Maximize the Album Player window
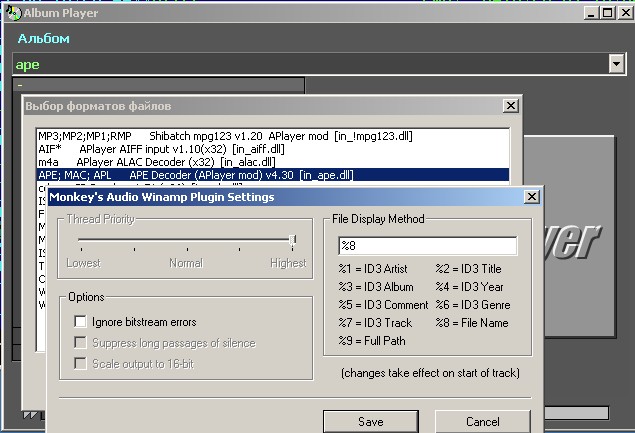This screenshot has height=433, width=635. [607, 13]
